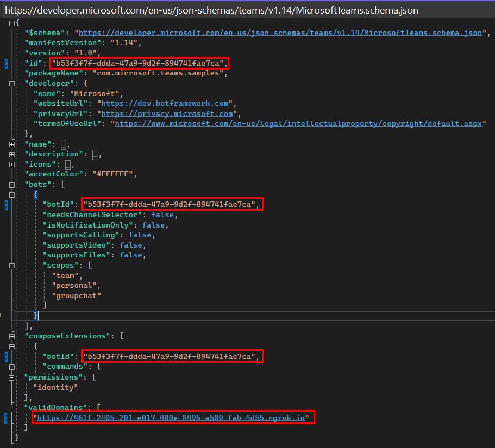Collapse the "bots" array
This screenshot has height=448, width=495.
11,185
